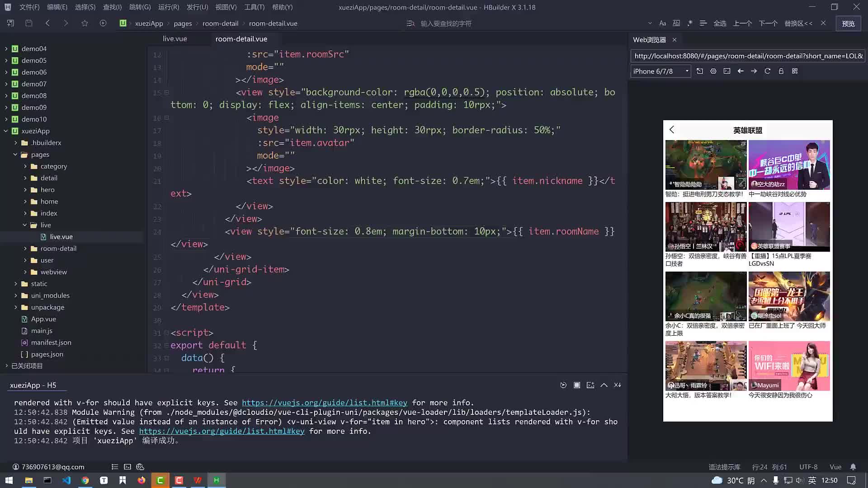This screenshot has height=488, width=868.
Task: Refresh the built-in browser page
Action: 768,71
